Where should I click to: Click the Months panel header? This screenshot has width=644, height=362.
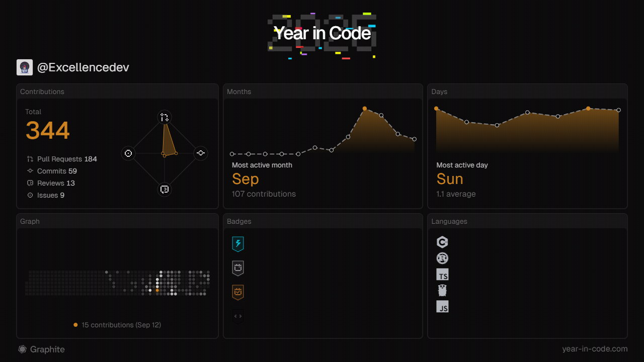(x=323, y=92)
